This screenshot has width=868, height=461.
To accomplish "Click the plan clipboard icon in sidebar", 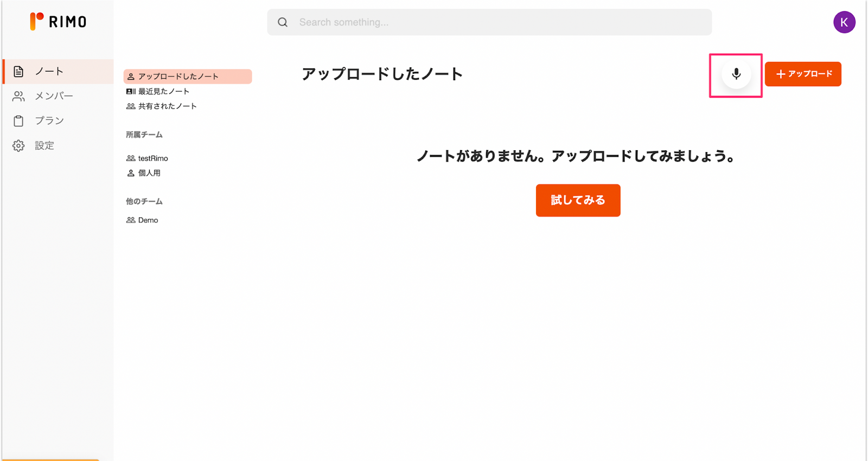I will (18, 121).
